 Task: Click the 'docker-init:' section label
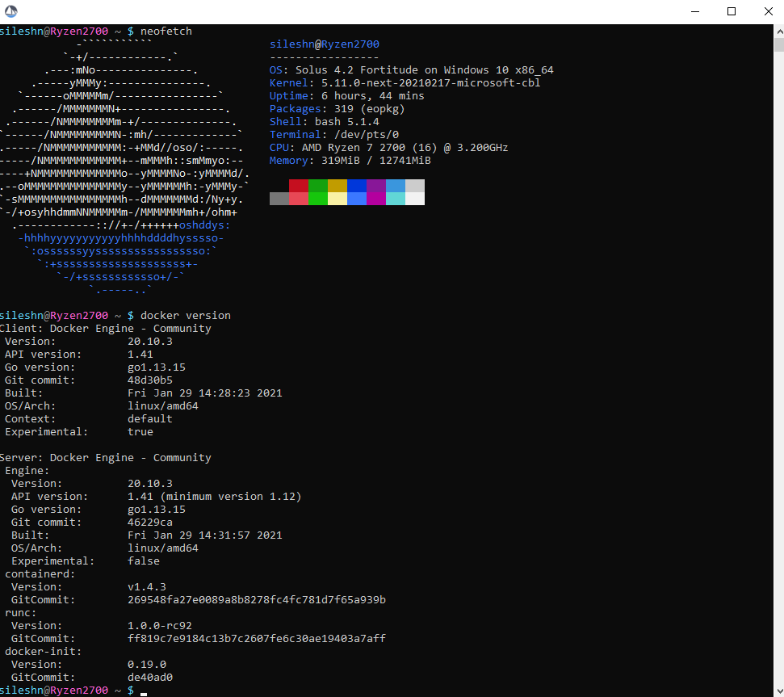coord(43,652)
